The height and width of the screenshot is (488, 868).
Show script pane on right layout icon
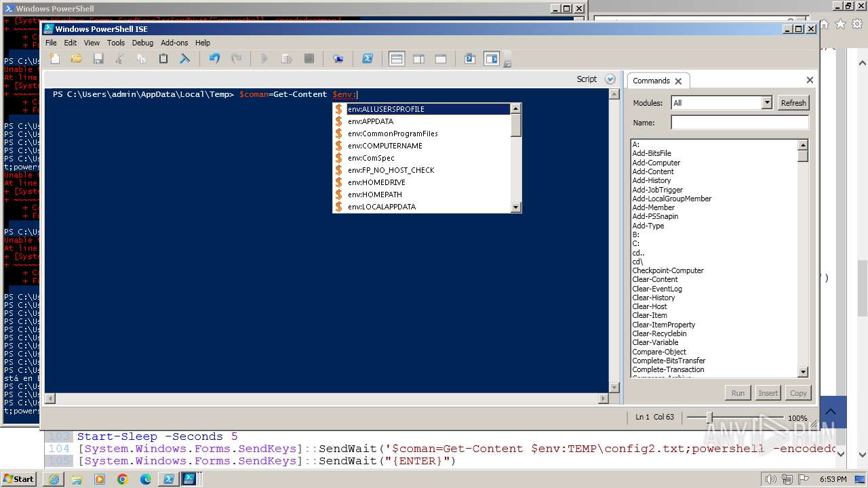(x=418, y=59)
